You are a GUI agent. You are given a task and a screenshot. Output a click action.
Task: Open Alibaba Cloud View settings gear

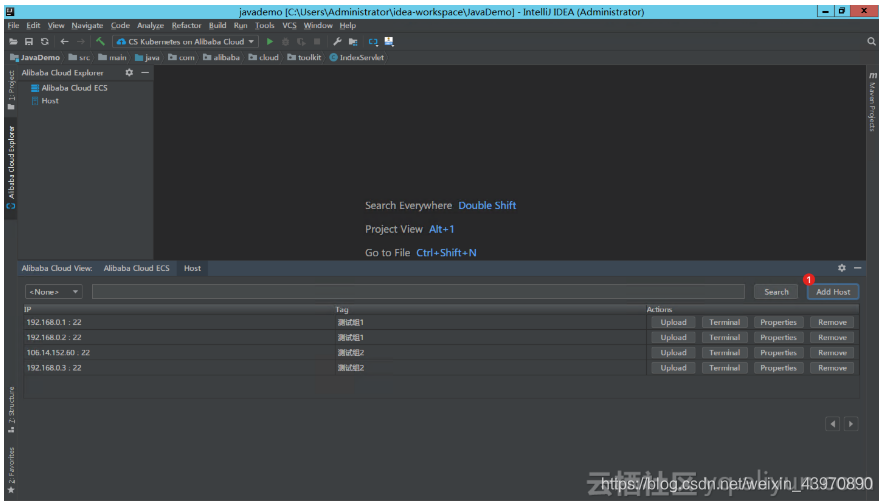[x=841, y=268]
